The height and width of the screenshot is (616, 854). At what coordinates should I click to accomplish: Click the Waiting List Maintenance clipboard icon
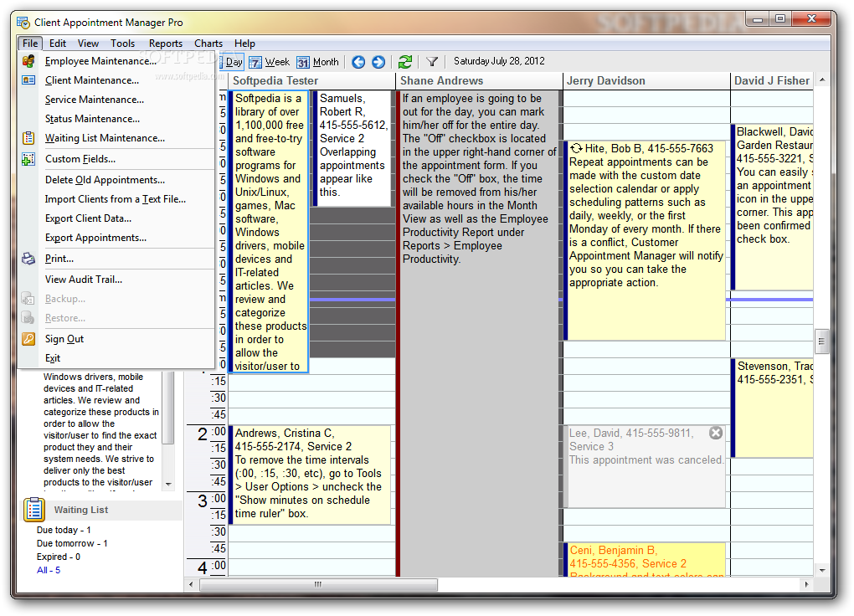[x=28, y=138]
